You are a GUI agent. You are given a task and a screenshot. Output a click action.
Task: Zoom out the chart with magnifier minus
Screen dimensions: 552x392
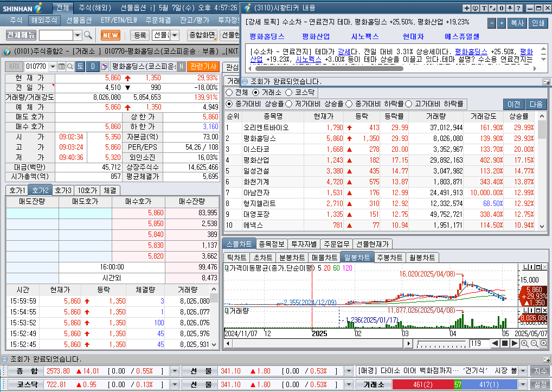534,343
